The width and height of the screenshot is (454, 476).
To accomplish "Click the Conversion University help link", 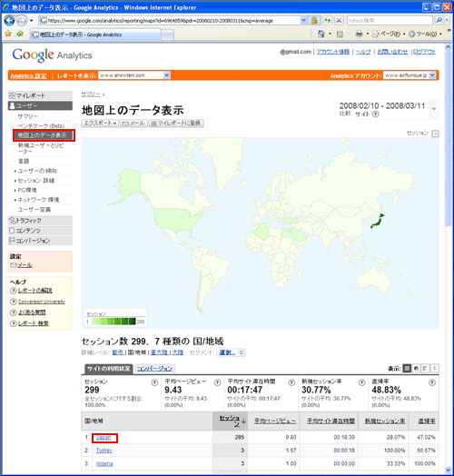I will (42, 302).
